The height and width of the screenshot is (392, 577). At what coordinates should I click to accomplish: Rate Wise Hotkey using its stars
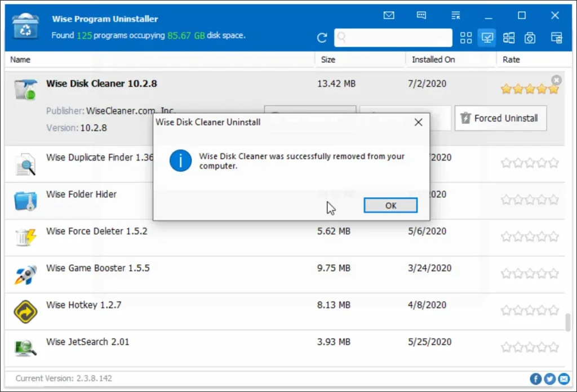coord(530,310)
